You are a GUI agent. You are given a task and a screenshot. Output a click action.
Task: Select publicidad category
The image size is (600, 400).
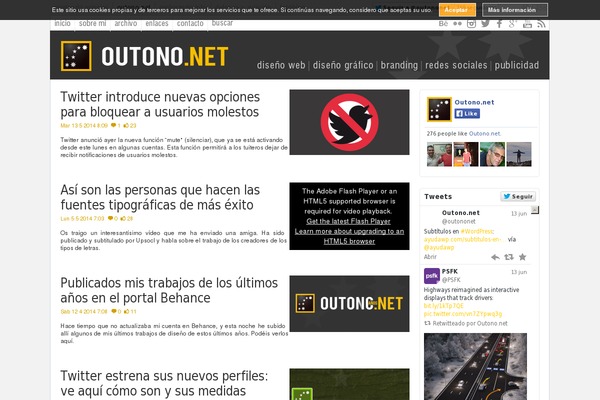(x=517, y=65)
